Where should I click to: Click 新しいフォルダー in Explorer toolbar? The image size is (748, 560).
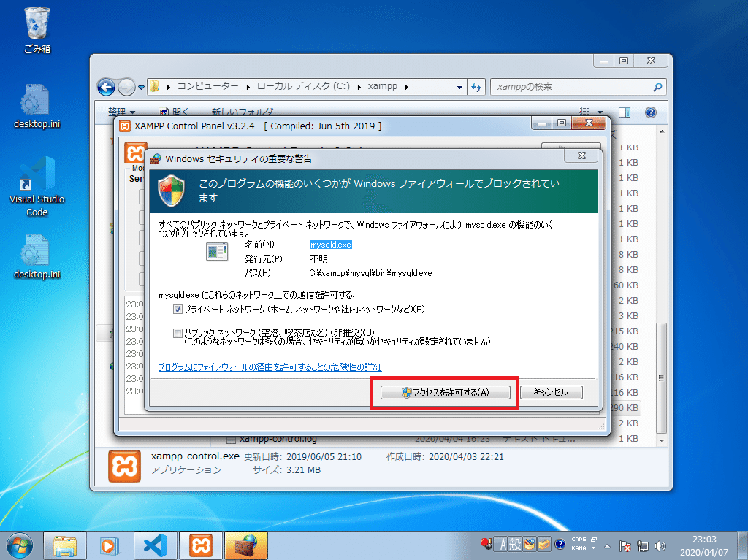click(x=246, y=112)
